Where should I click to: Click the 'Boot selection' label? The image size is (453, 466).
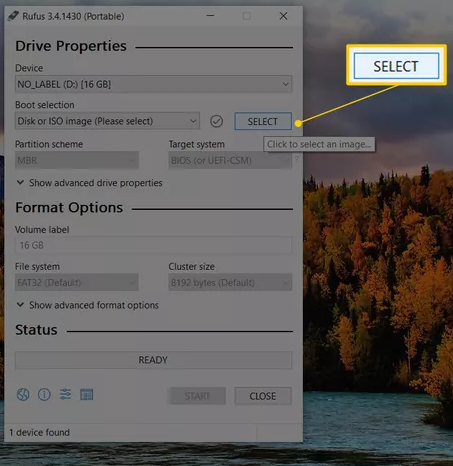coord(45,105)
